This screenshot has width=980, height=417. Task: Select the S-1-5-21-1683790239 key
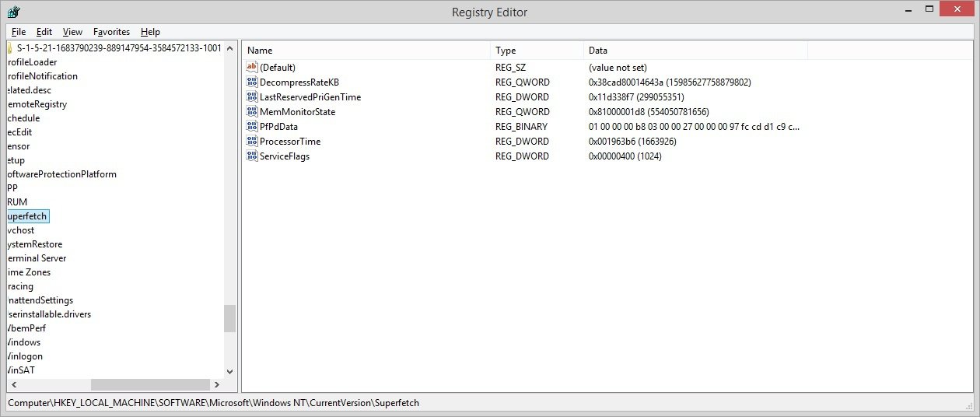coord(119,48)
